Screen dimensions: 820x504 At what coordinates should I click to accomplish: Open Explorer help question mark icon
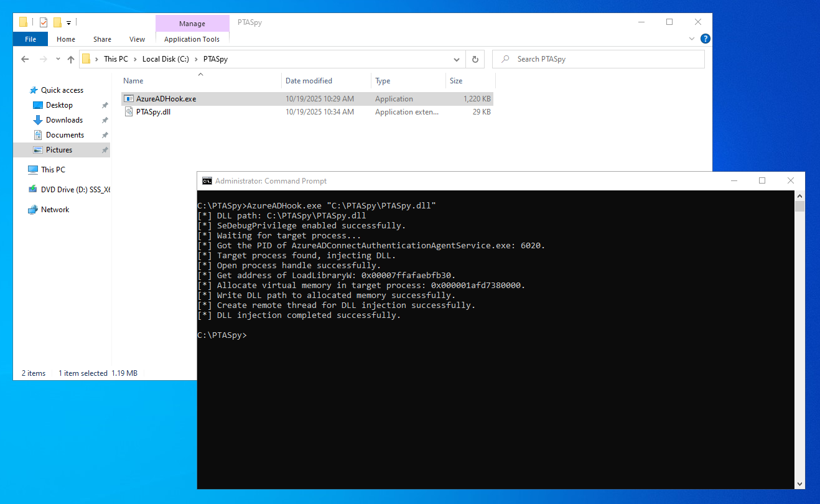[x=705, y=39]
